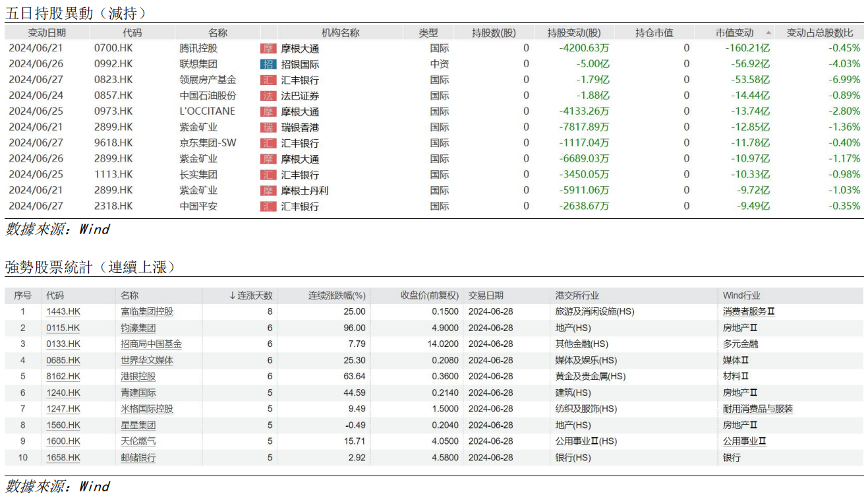
Task: Follow the 0133.HK stock code link
Action: [63, 344]
